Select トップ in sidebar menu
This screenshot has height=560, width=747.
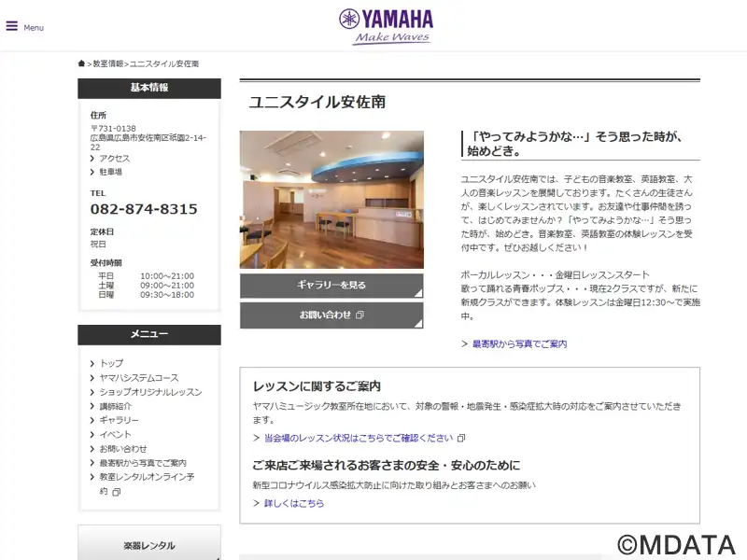click(111, 363)
